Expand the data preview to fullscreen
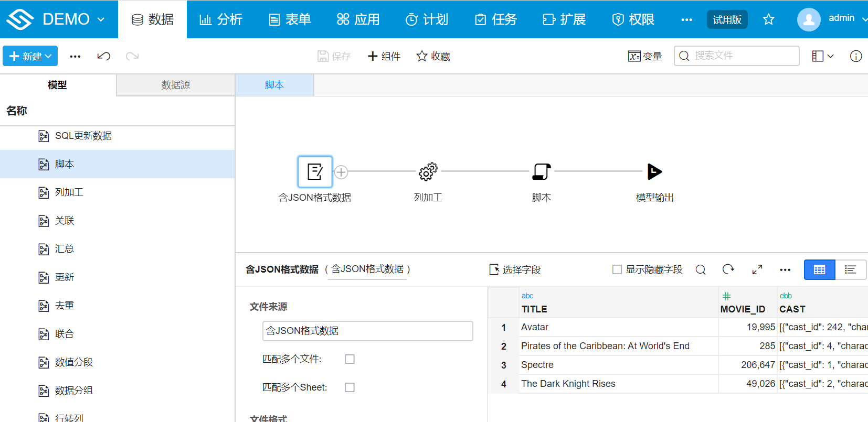Viewport: 868px width, 422px height. click(x=757, y=269)
